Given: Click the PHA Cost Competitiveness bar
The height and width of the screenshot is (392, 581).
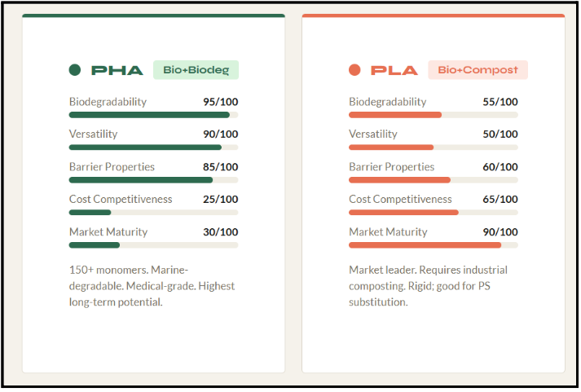Looking at the screenshot, I should click(x=153, y=213).
